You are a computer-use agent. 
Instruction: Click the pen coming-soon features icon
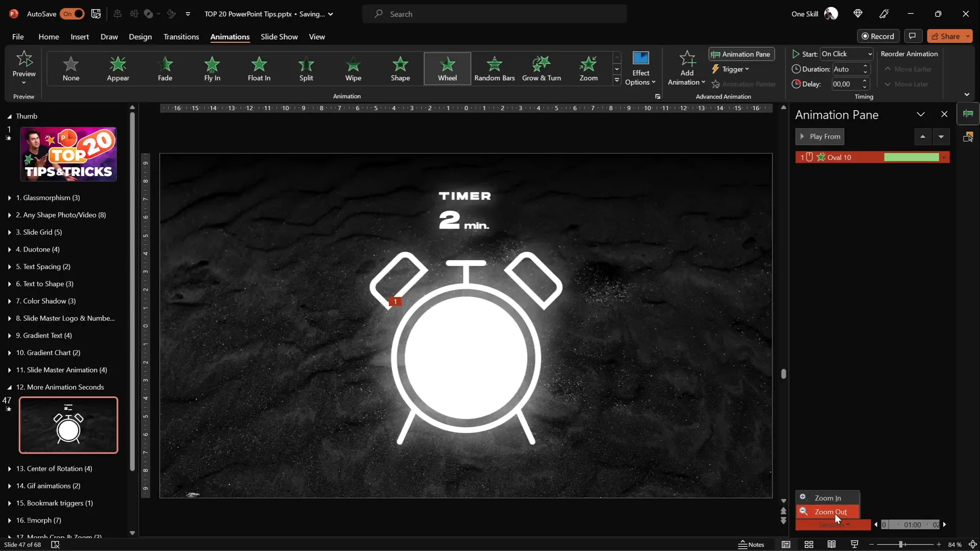884,14
